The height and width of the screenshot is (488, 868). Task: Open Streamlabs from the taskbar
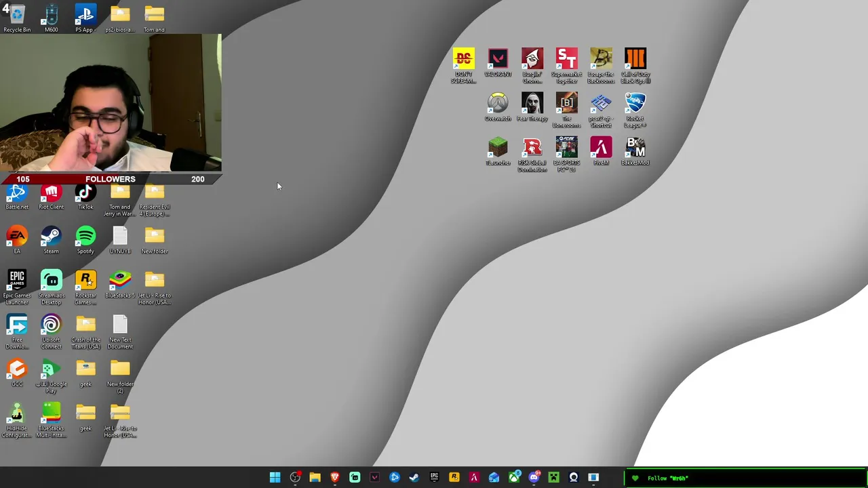pos(355,477)
